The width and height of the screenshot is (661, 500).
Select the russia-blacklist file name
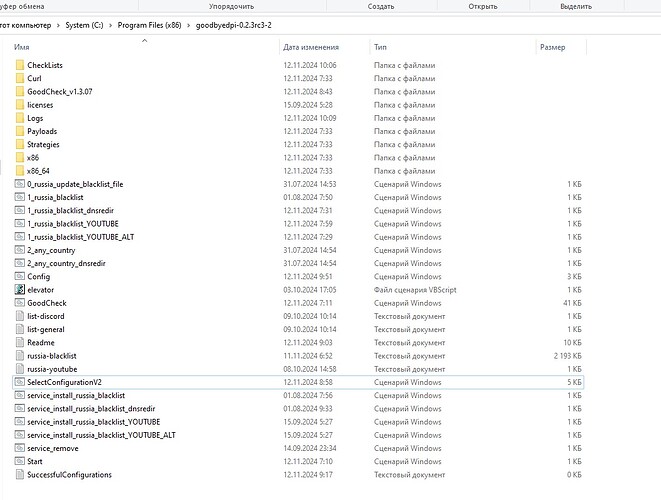tap(52, 356)
